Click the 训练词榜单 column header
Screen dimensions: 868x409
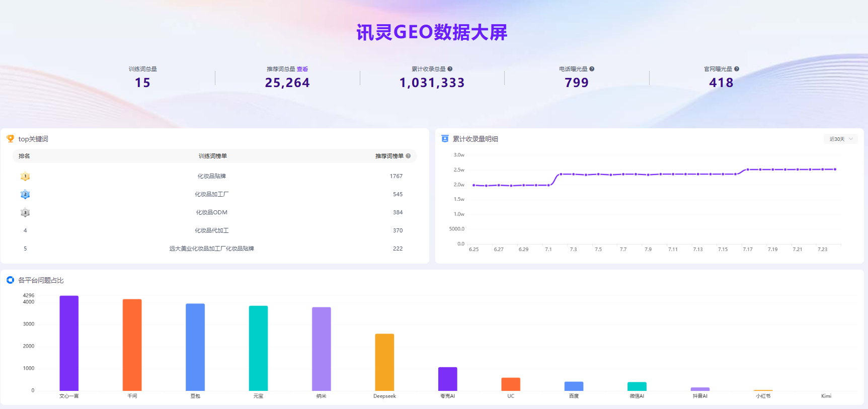[212, 156]
